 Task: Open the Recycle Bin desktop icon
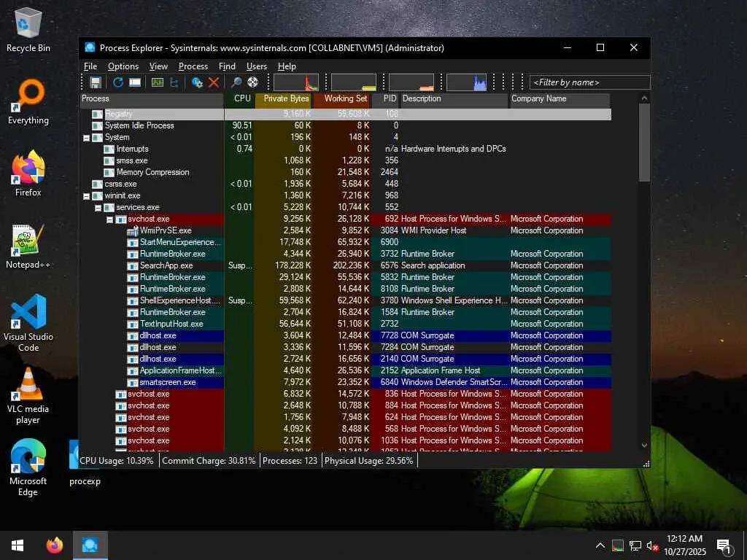click(x=28, y=29)
